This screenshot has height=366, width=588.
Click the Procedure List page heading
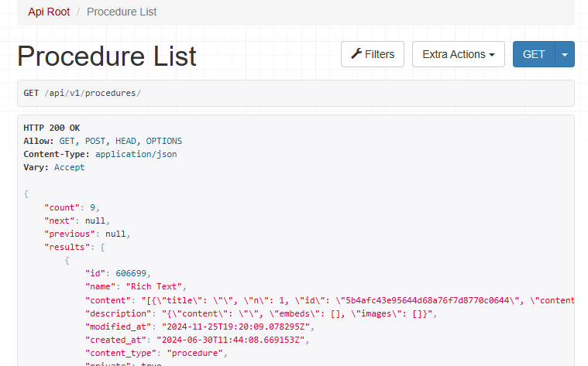(x=107, y=56)
